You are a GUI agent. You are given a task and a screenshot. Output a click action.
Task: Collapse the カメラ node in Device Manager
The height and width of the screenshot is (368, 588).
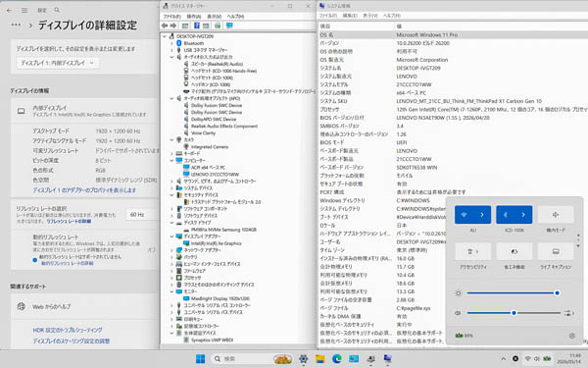coord(171,139)
